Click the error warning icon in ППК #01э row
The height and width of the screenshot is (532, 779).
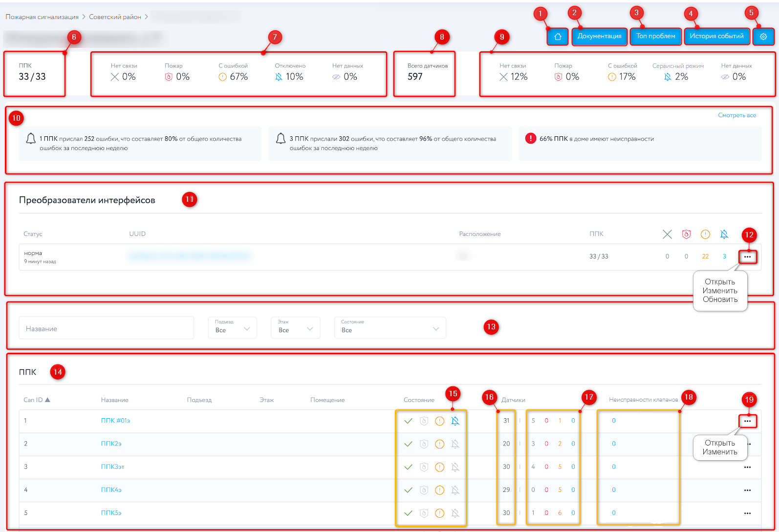click(x=440, y=421)
